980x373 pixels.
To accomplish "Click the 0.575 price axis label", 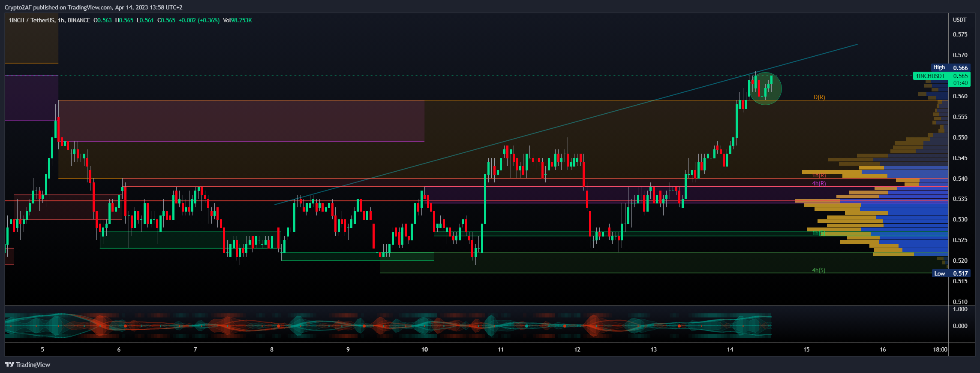I will (960, 34).
